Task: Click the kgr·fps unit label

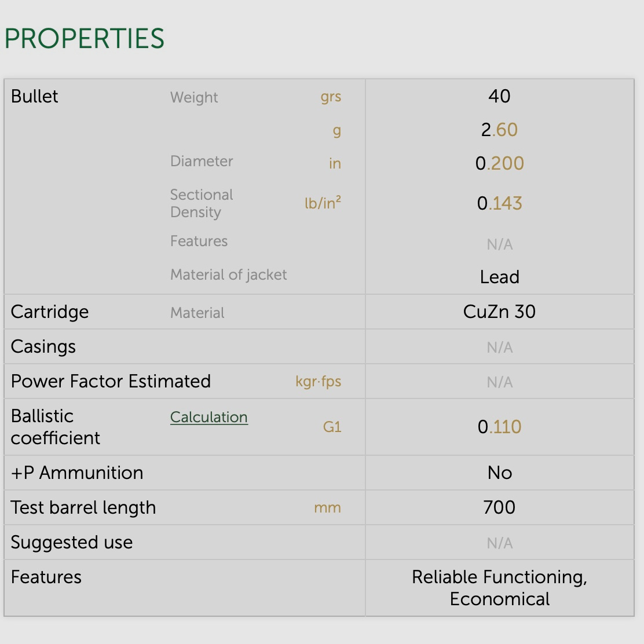Action: click(x=318, y=382)
